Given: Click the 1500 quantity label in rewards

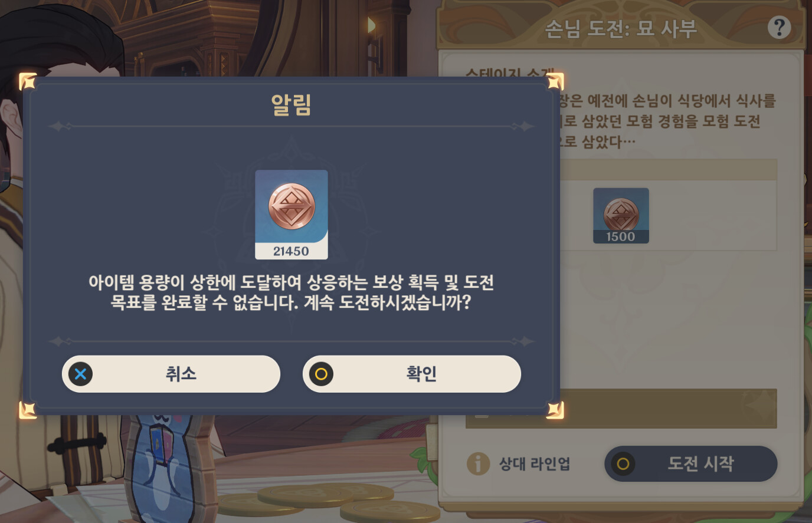Looking at the screenshot, I should coord(621,236).
